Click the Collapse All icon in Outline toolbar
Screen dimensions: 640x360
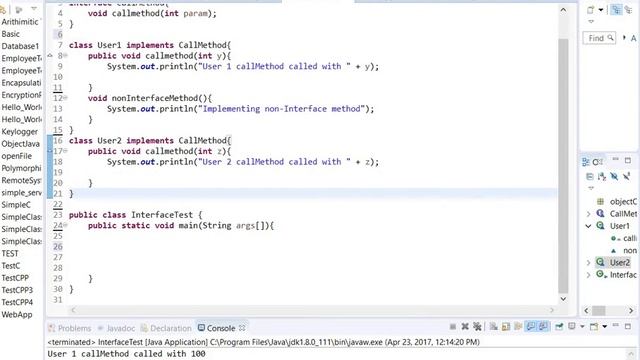click(590, 176)
